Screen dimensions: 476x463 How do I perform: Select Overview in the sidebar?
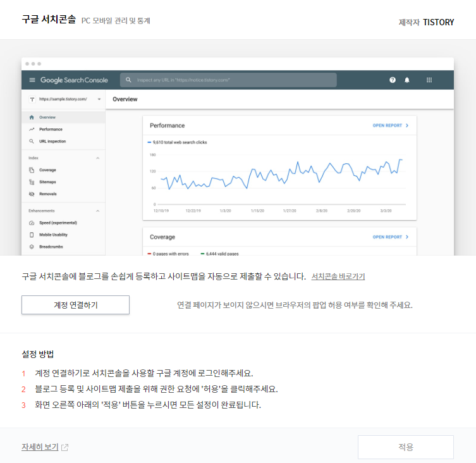coord(63,117)
